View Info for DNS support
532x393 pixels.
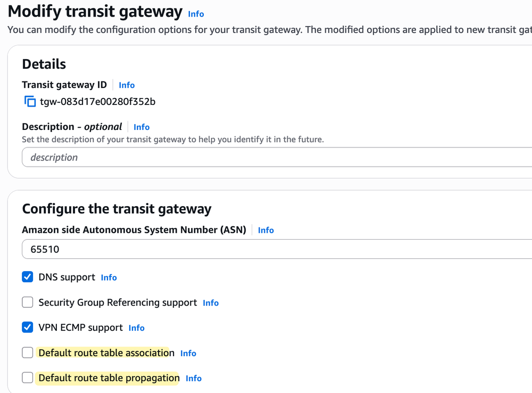click(109, 277)
